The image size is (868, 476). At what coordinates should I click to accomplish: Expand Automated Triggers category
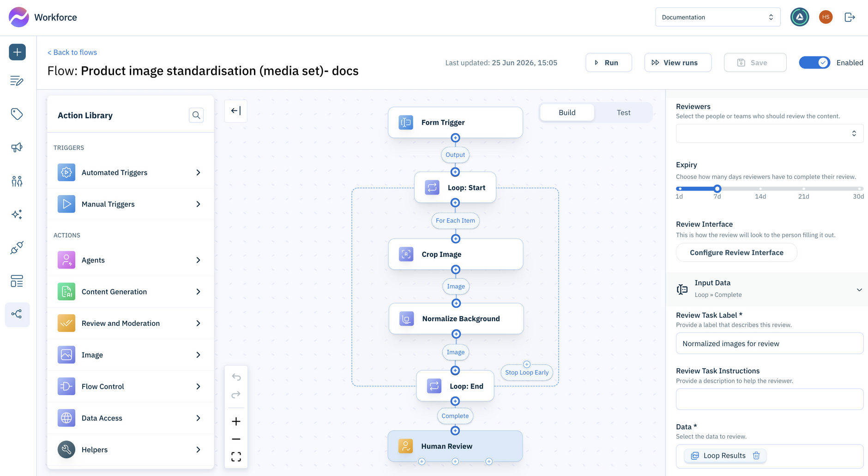coord(131,172)
